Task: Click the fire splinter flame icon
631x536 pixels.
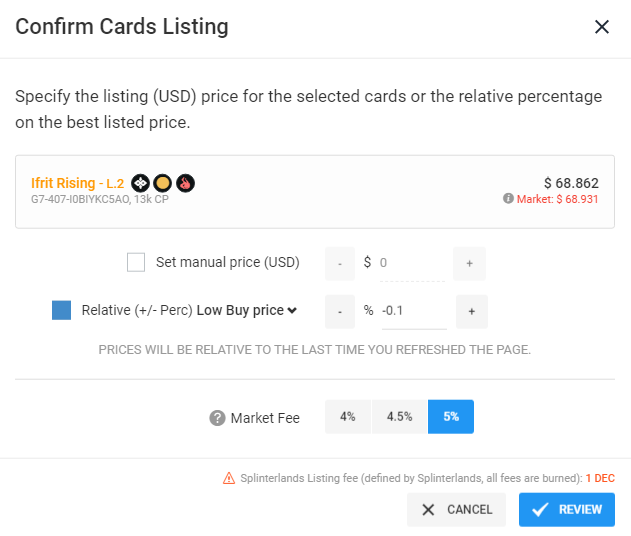Action: [x=186, y=183]
